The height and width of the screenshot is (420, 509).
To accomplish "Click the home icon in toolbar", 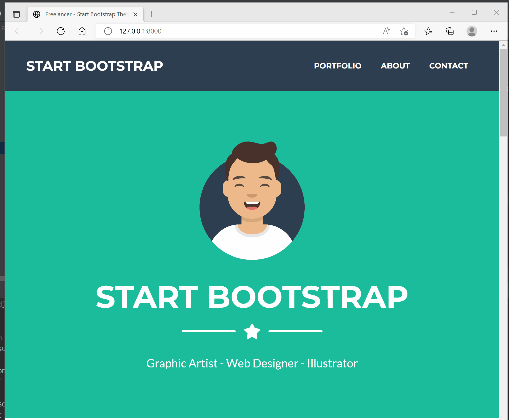I will 82,31.
